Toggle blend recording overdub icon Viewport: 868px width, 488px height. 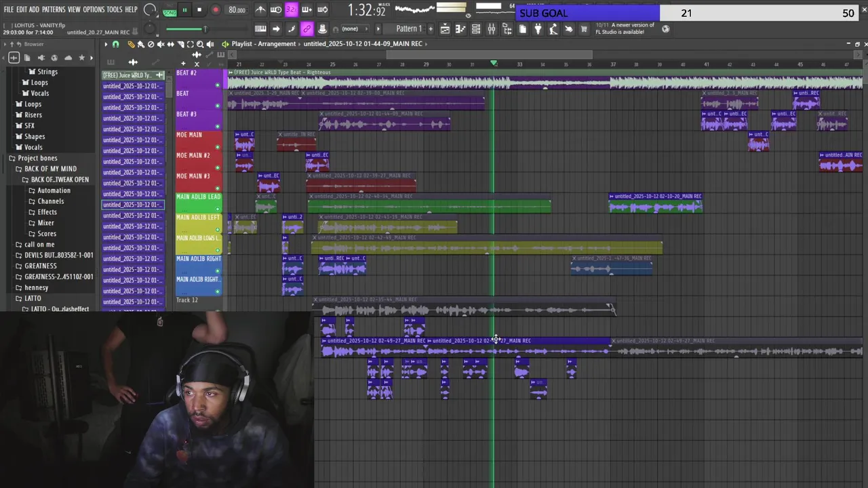307,9
